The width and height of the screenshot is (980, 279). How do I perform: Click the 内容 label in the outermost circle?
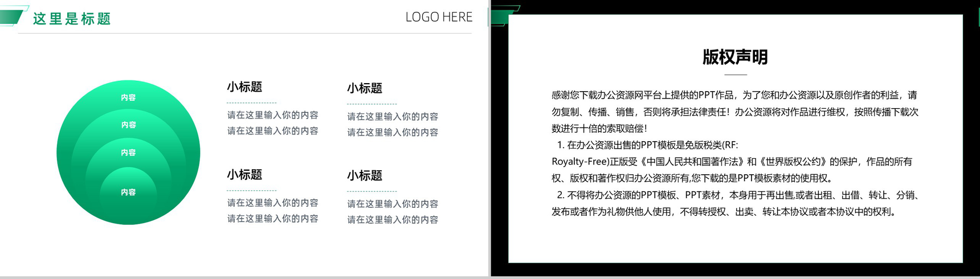coord(128,97)
